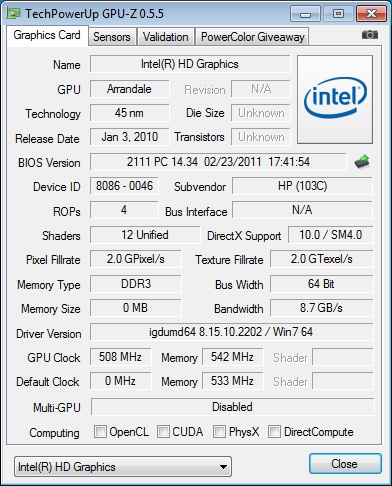Click DirectX Support field 10.0 / SM4.0
The image size is (392, 486).
tap(331, 235)
